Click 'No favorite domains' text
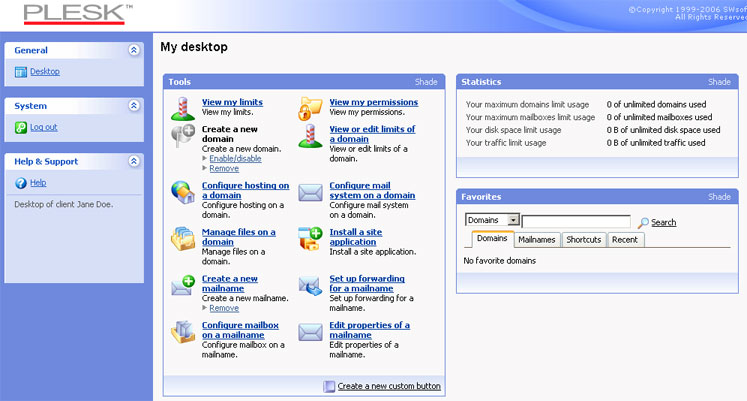747x401 pixels. (500, 261)
